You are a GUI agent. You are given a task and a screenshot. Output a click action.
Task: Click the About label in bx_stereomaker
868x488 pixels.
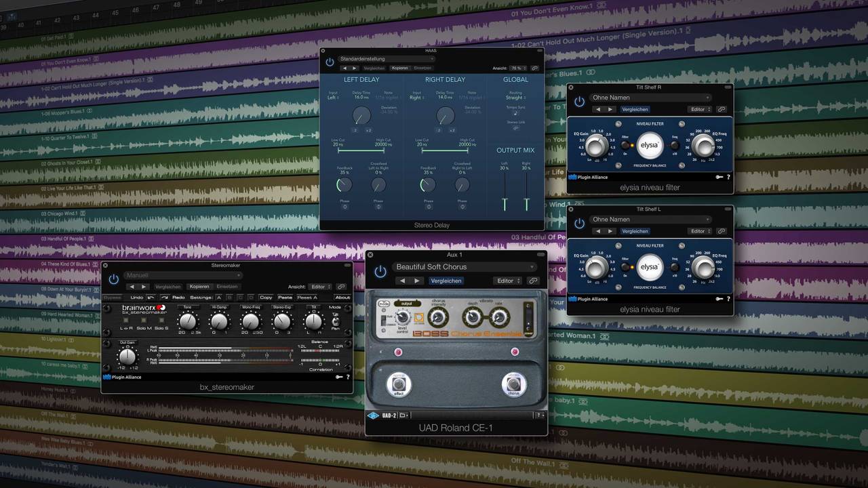(x=343, y=297)
